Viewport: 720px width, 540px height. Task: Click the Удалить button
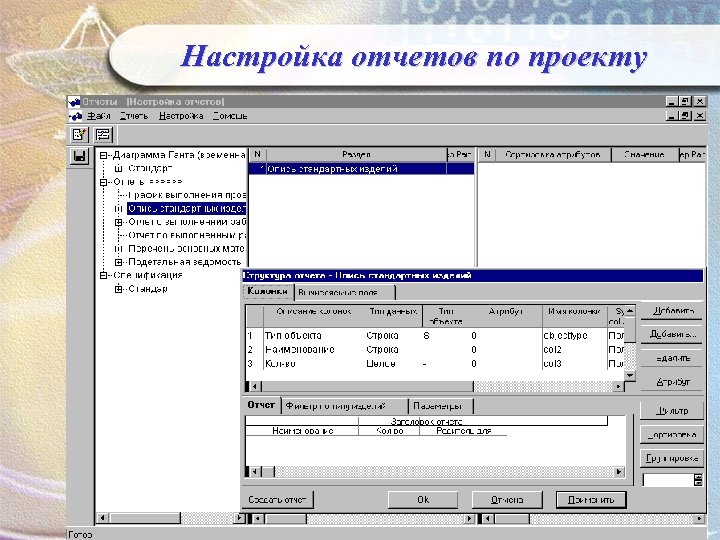click(672, 358)
